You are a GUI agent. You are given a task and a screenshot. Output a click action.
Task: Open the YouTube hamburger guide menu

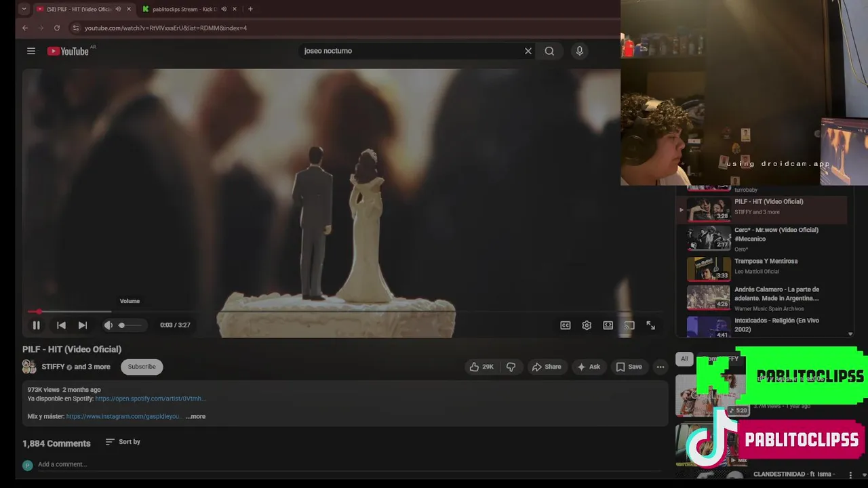pyautogui.click(x=31, y=51)
